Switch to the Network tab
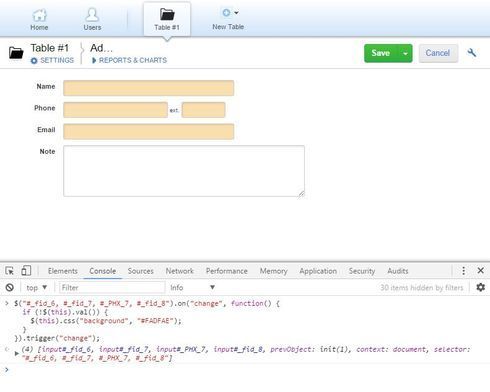 click(x=180, y=271)
